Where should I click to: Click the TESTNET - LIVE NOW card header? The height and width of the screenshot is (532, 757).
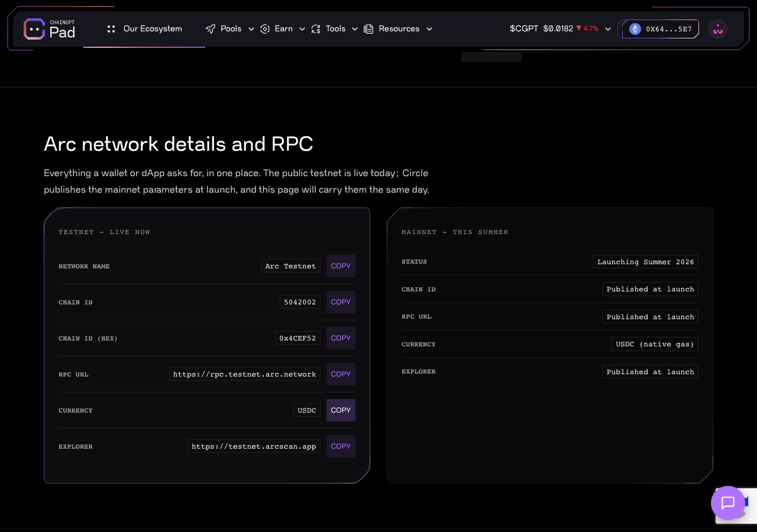point(105,232)
